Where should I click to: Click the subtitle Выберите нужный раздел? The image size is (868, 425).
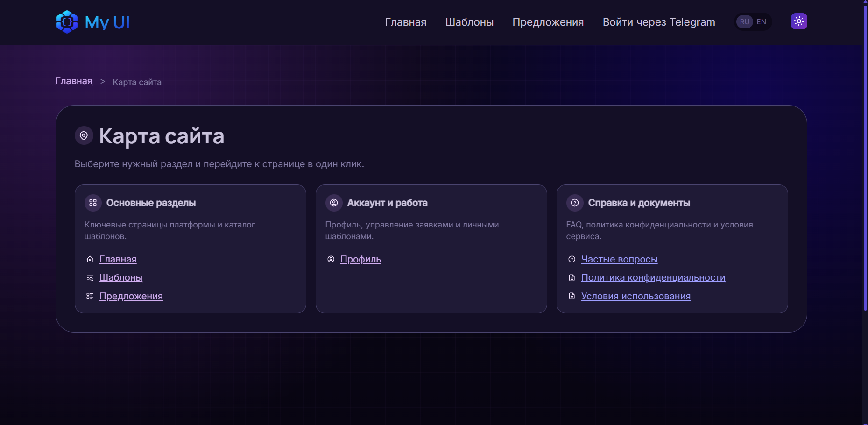pos(219,164)
